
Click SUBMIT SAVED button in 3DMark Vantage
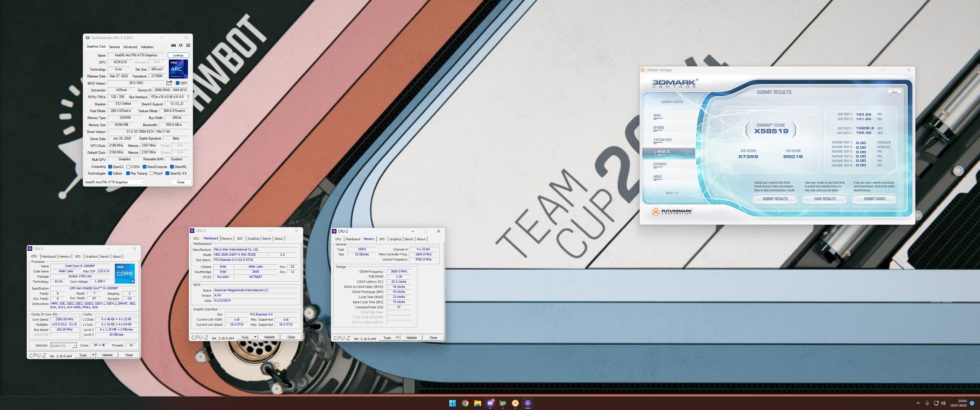(x=874, y=199)
